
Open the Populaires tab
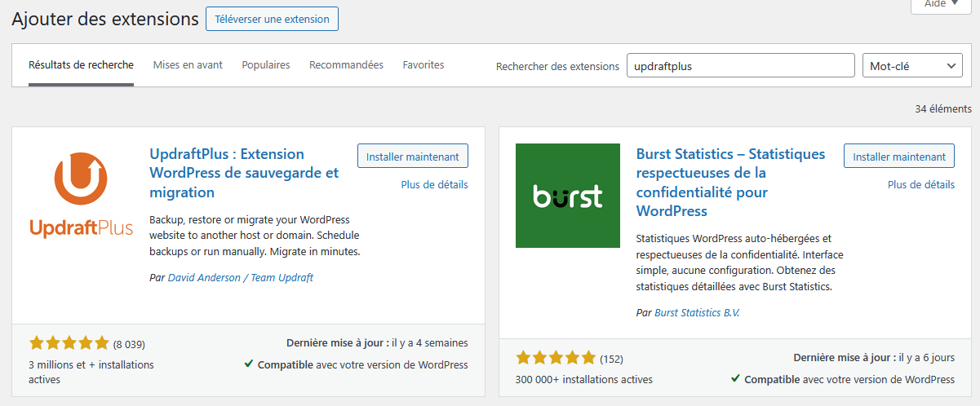pos(266,65)
